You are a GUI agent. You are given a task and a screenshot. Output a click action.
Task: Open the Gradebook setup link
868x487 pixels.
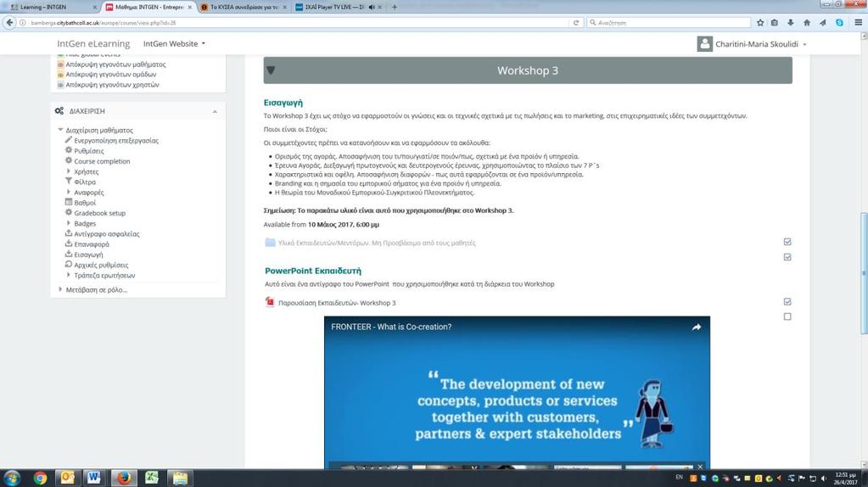tap(99, 213)
